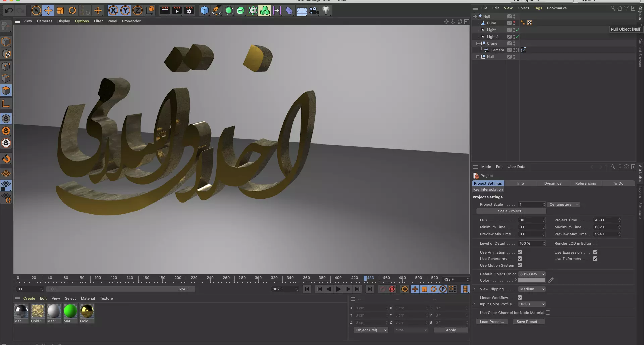This screenshot has height=345, width=644.
Task: Open Input Color Profile sRGB dropdown
Action: point(532,304)
